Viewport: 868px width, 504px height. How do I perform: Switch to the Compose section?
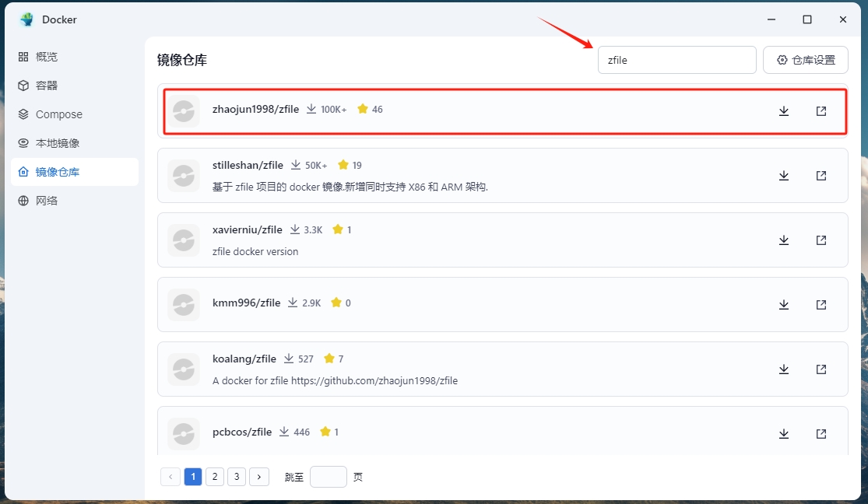tap(75, 114)
